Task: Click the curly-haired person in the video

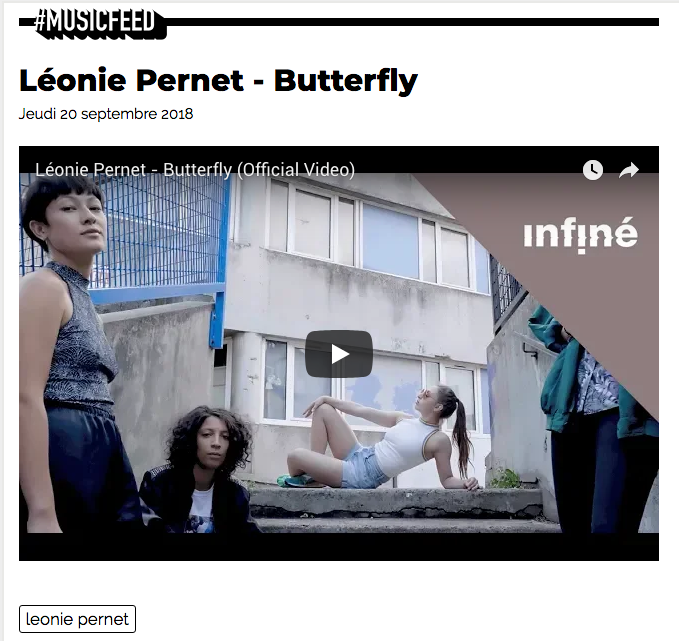Action: pyautogui.click(x=199, y=472)
